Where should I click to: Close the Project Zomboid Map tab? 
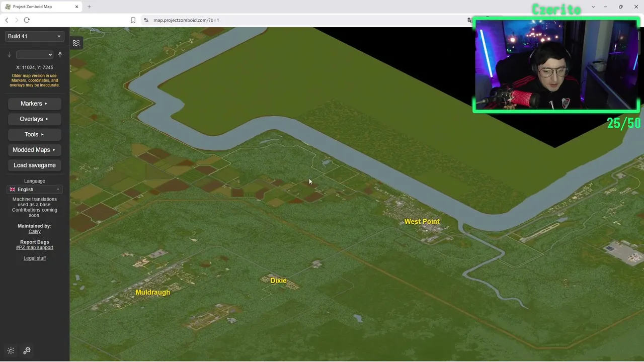tap(76, 7)
